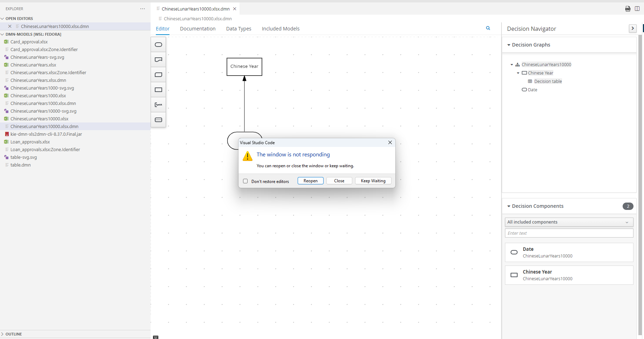Expand the Outline section
This screenshot has width=644, height=339.
pyautogui.click(x=2, y=334)
